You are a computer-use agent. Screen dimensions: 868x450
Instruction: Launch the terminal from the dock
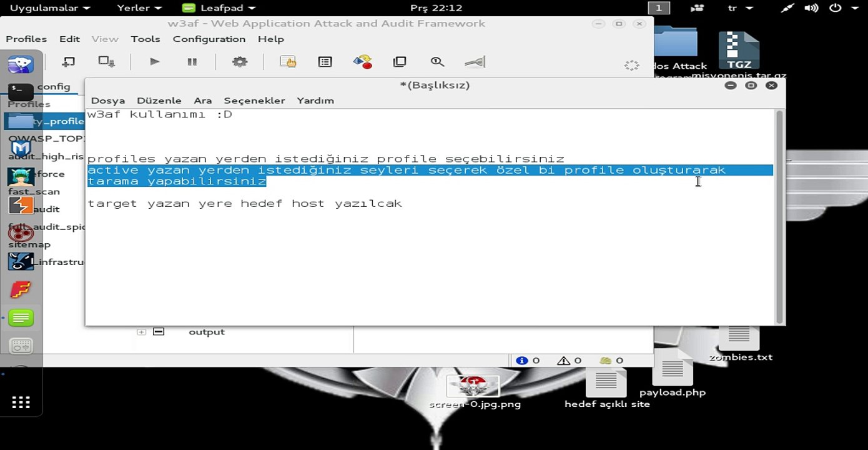click(21, 92)
